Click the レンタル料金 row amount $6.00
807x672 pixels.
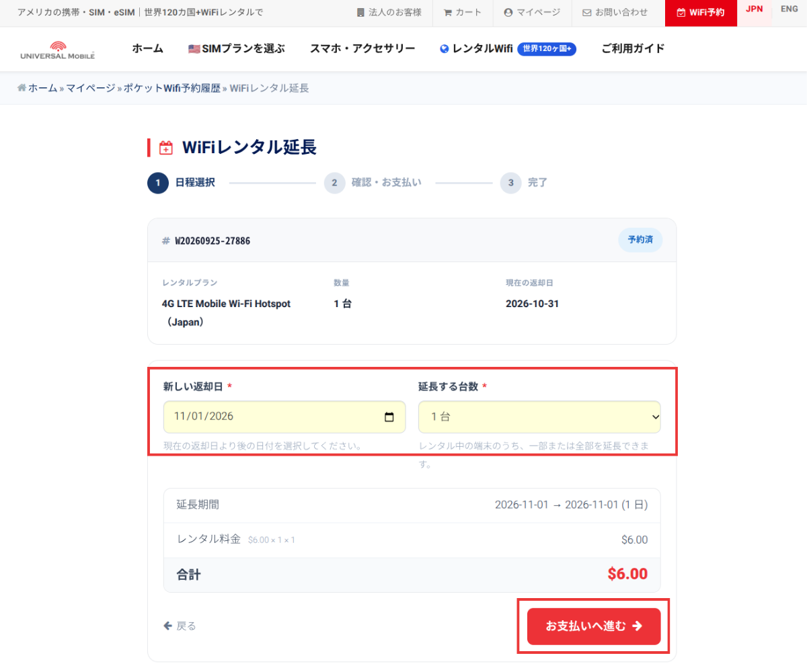tap(635, 540)
